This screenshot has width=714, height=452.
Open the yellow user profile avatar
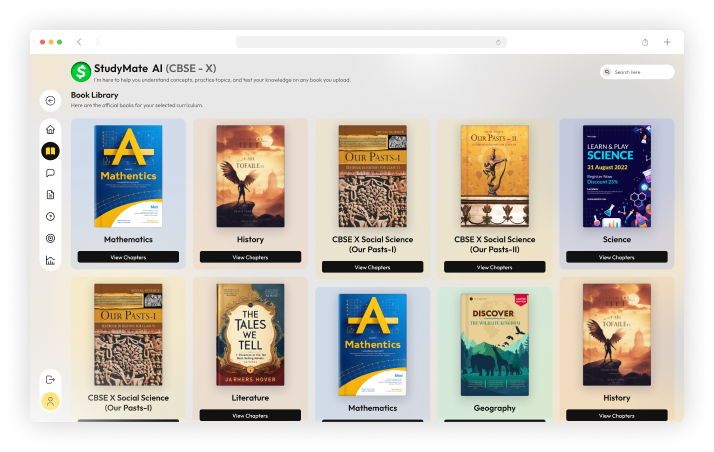(51, 401)
